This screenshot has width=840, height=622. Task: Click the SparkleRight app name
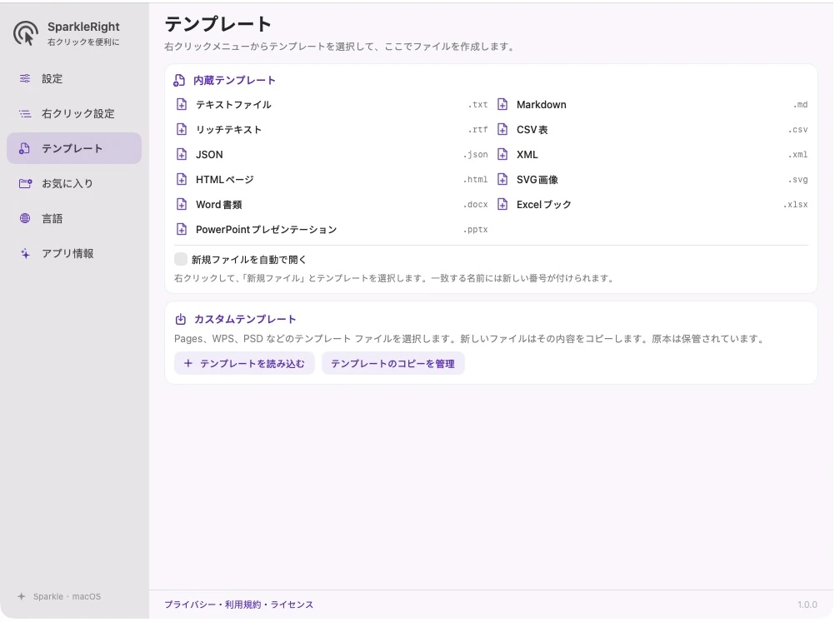coord(83,27)
